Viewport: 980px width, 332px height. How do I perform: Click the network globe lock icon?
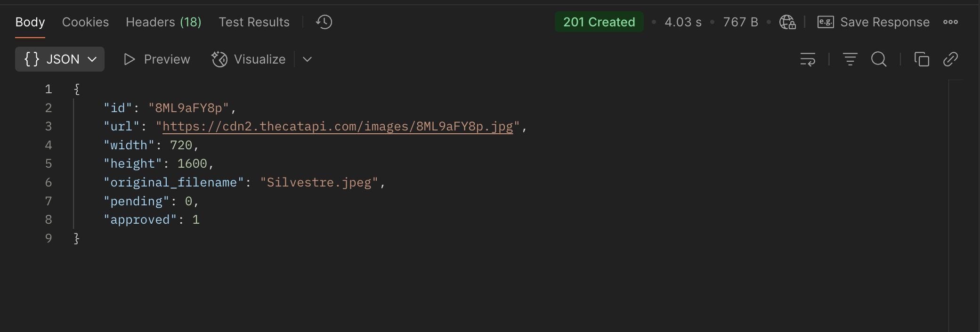click(x=787, y=22)
